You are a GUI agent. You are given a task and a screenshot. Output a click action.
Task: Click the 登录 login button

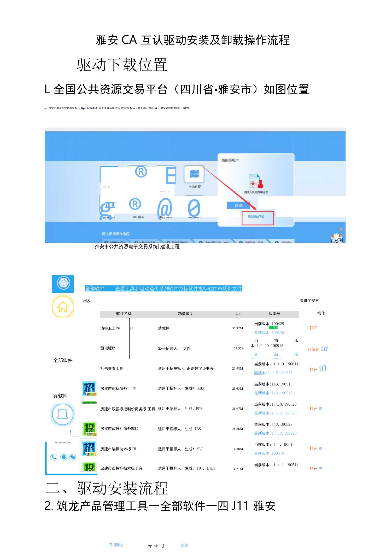[x=238, y=205]
